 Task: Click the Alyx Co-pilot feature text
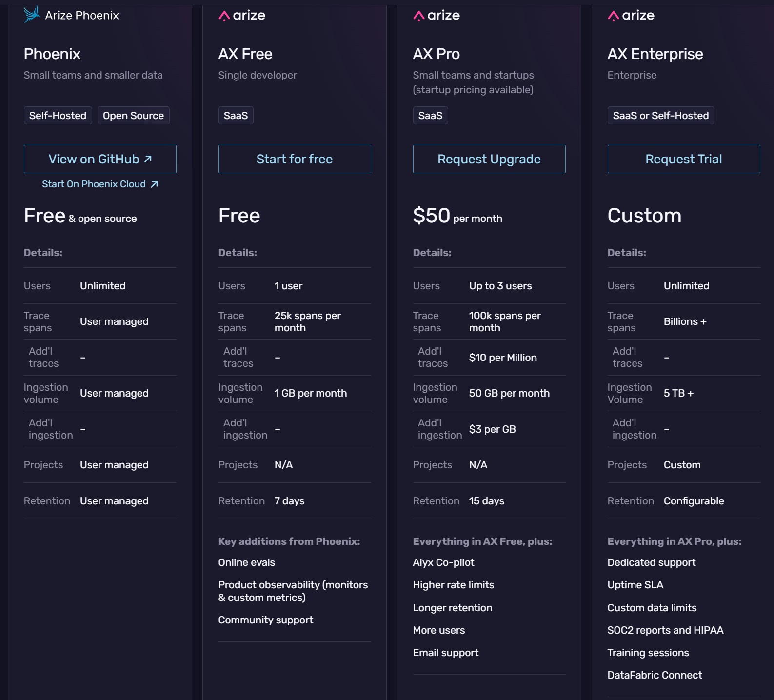pyautogui.click(x=443, y=562)
